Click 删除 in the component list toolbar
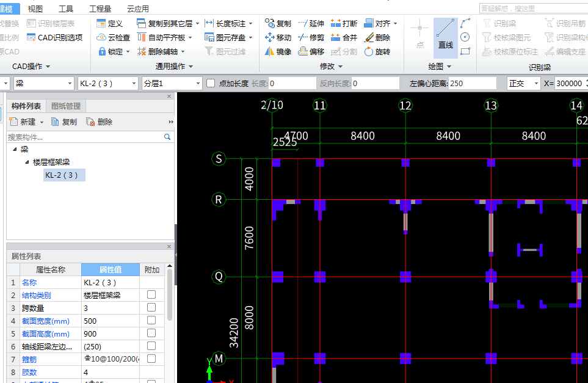Image resolution: width=588 pixels, height=383 pixels. [x=100, y=122]
